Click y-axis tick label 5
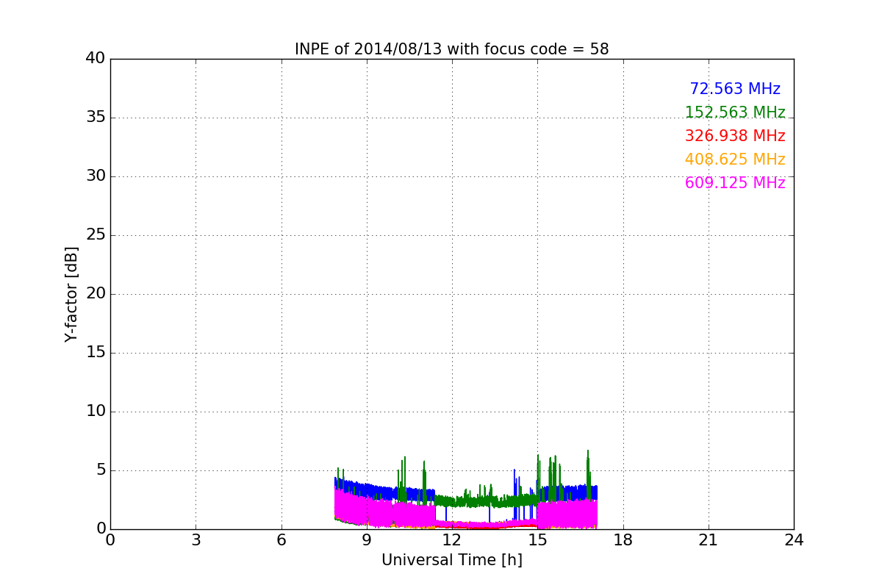 click(100, 470)
